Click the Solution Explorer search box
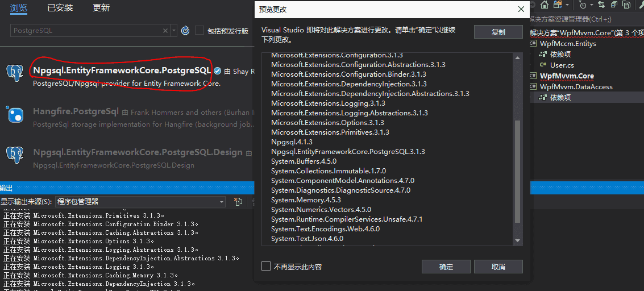 (x=587, y=19)
